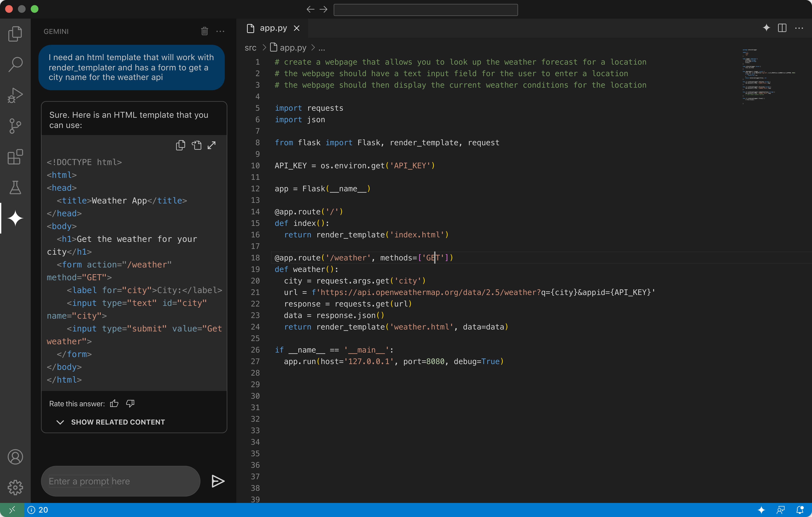Send the prompt with arrow button
Screen dimensions: 812x517
[218, 481]
